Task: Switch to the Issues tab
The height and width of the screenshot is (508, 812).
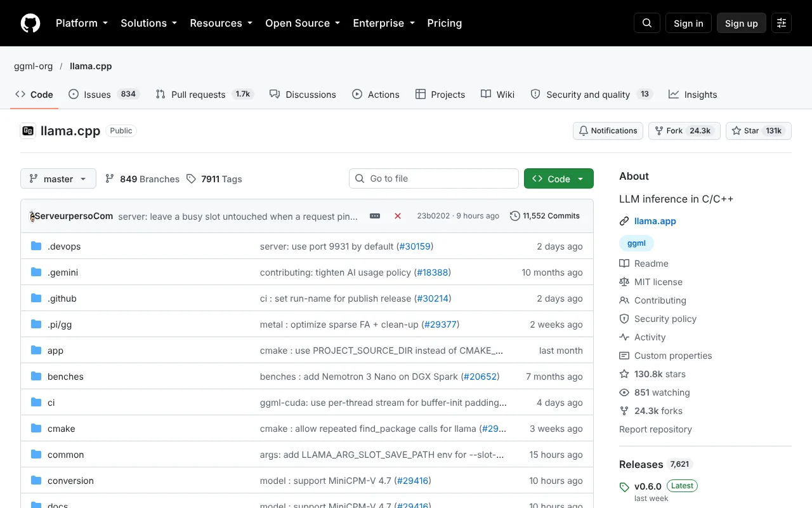Action: (103, 94)
